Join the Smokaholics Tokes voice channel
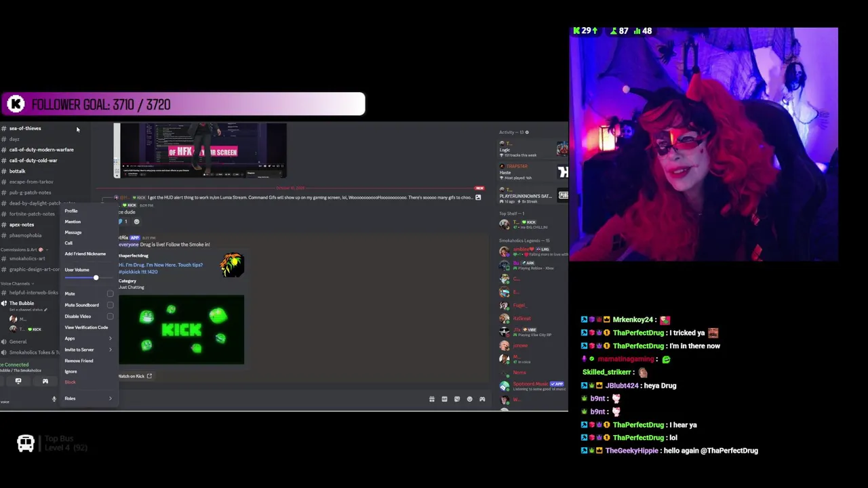This screenshot has width=868, height=488. (34, 352)
